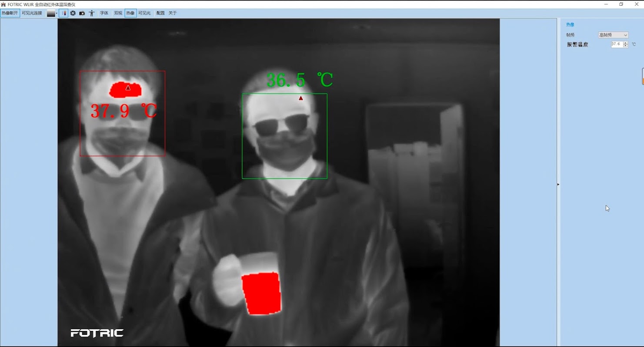Viewport: 644px width, 347px height.
Task: Switch to 双视 dual view mode
Action: [x=118, y=13]
